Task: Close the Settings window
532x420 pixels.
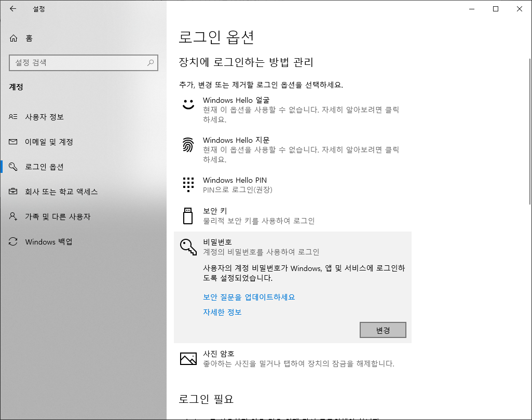Action: click(x=520, y=9)
